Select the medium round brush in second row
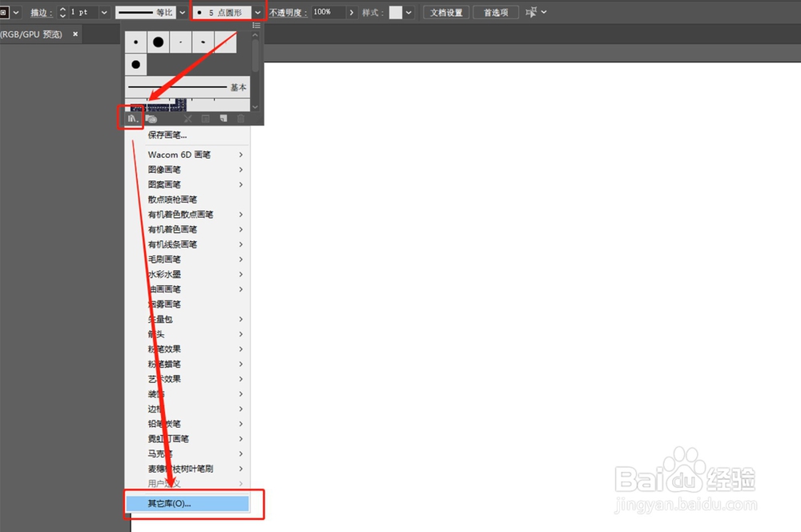The image size is (801, 532). click(136, 64)
